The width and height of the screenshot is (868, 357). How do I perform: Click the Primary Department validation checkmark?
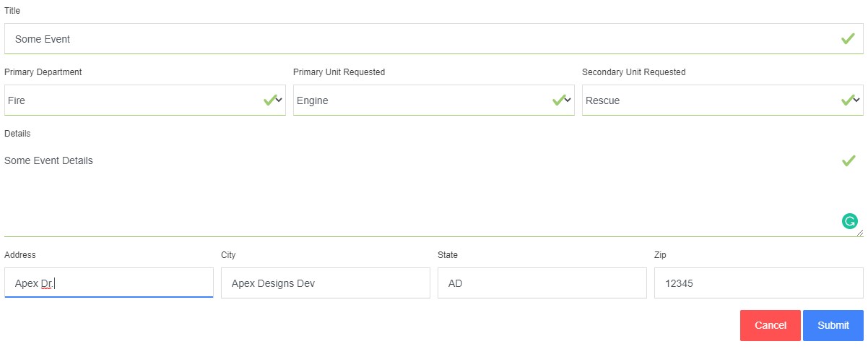(269, 100)
